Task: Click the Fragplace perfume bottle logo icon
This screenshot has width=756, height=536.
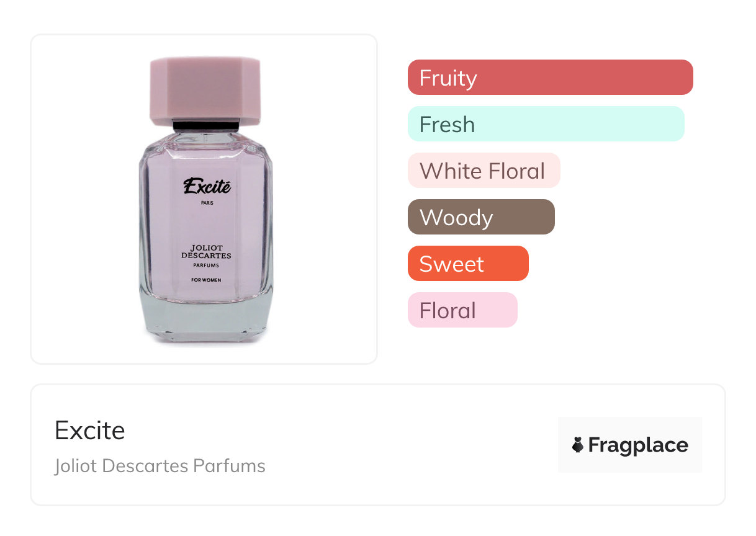Action: coord(578,445)
